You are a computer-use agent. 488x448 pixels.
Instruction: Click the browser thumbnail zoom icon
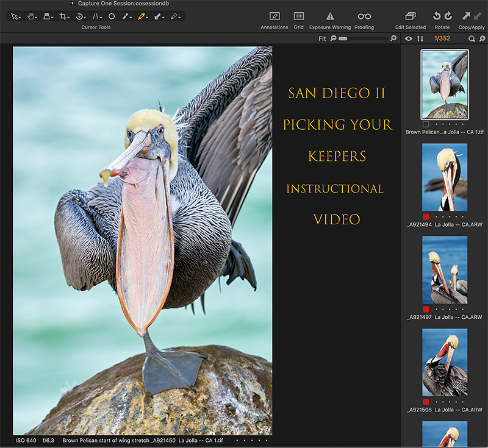[482, 38]
